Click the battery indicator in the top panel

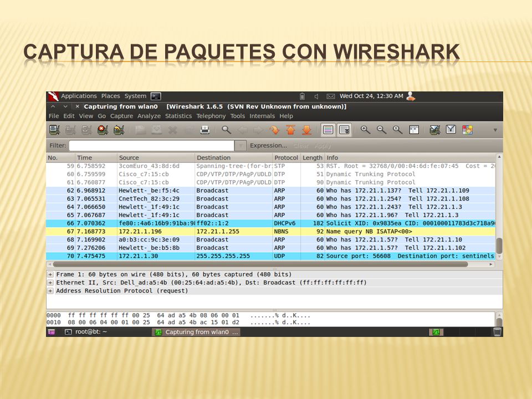303,96
